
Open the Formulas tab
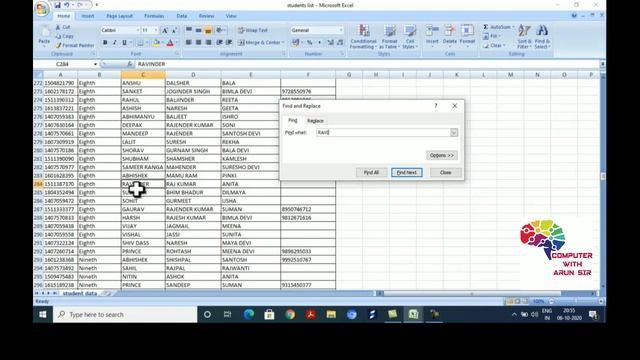click(x=154, y=16)
